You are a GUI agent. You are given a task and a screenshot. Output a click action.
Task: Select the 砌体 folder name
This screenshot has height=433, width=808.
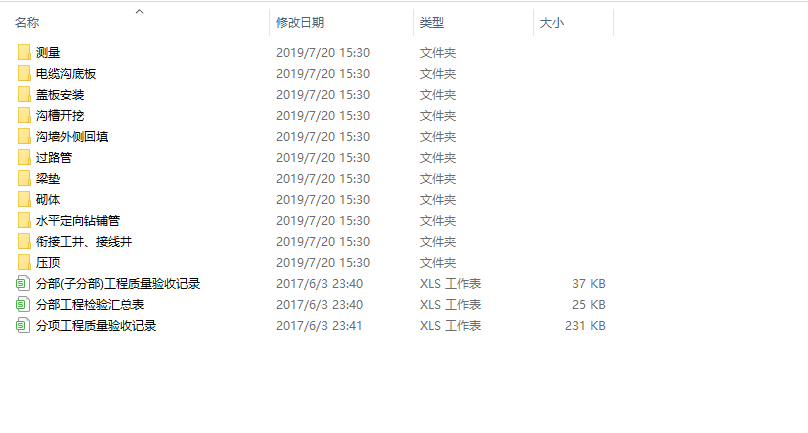pyautogui.click(x=48, y=200)
